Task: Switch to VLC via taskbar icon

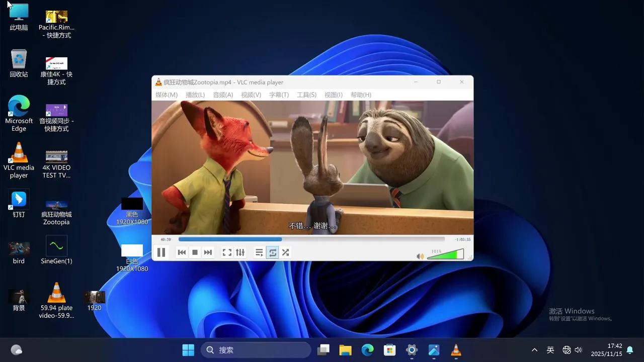Action: [x=456, y=350]
